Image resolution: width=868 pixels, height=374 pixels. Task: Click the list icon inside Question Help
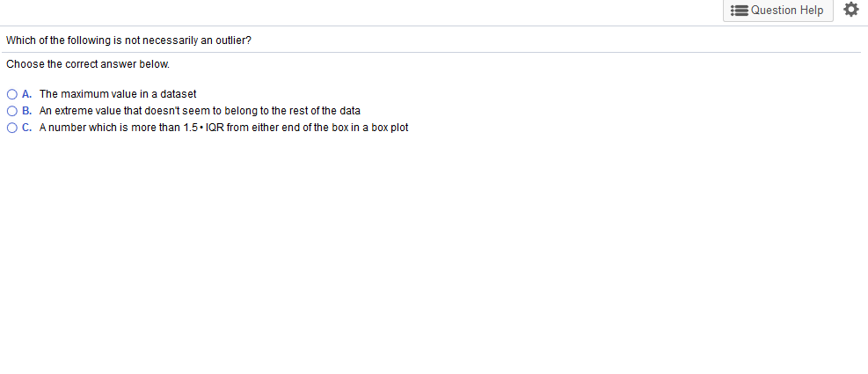pyautogui.click(x=740, y=11)
